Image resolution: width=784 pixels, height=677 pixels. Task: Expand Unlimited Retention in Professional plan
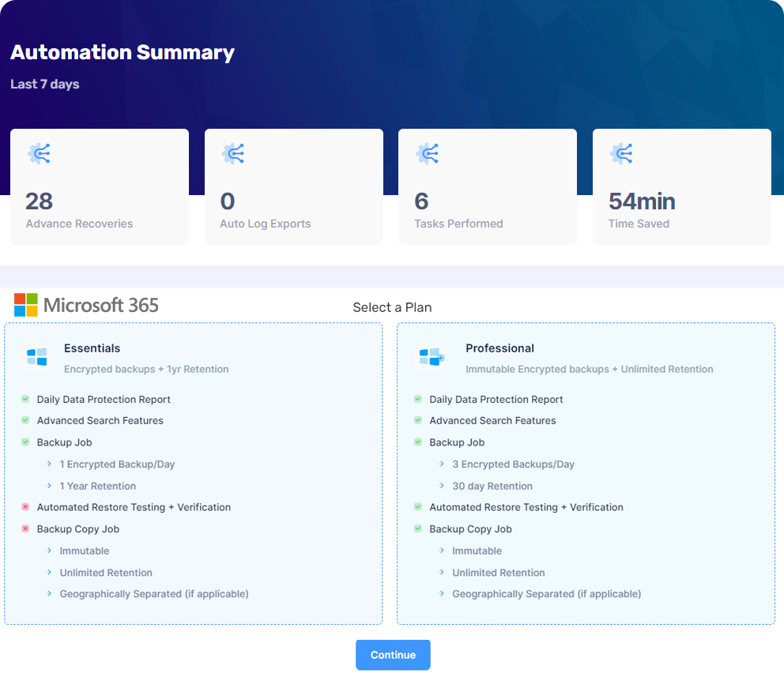point(443,573)
